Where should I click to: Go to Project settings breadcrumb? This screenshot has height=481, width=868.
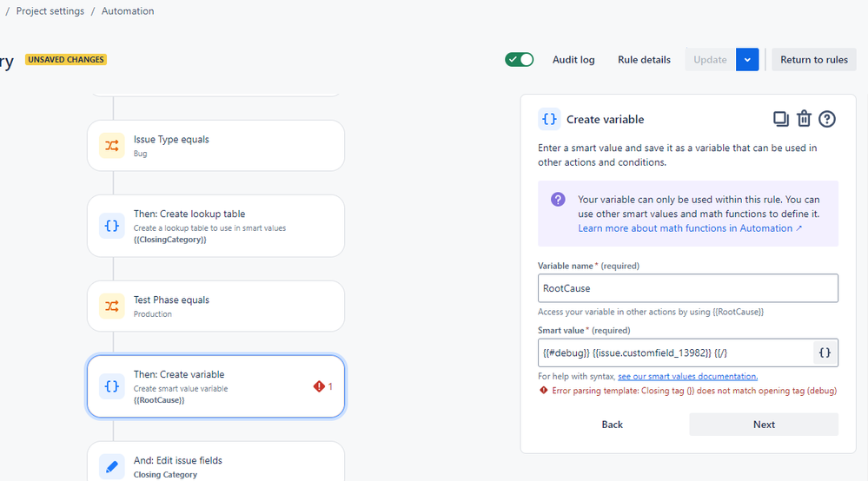coord(50,11)
